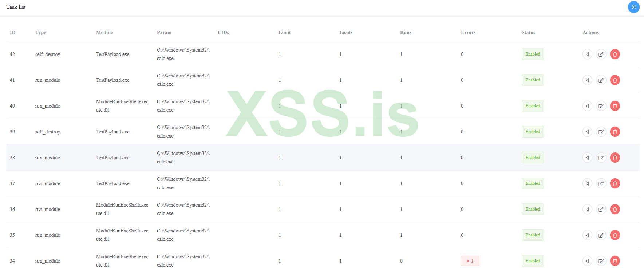Select the Status column header
Screen dimensions: 644x271
pos(529,32)
